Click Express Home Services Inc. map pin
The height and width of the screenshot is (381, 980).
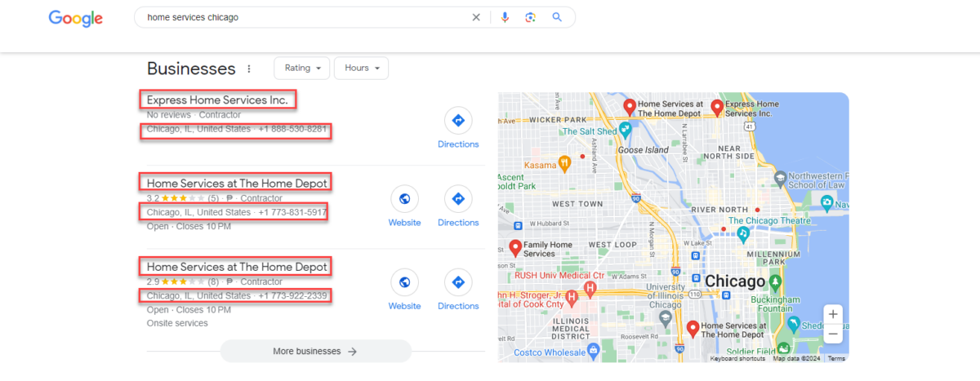pos(717,107)
